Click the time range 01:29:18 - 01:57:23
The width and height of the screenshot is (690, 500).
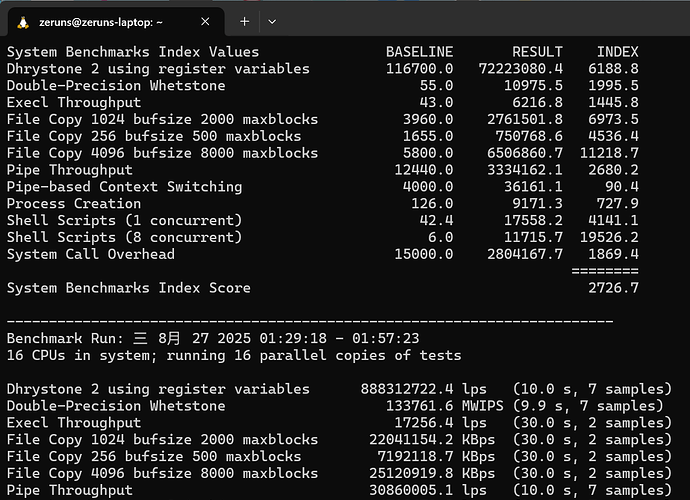339,338
